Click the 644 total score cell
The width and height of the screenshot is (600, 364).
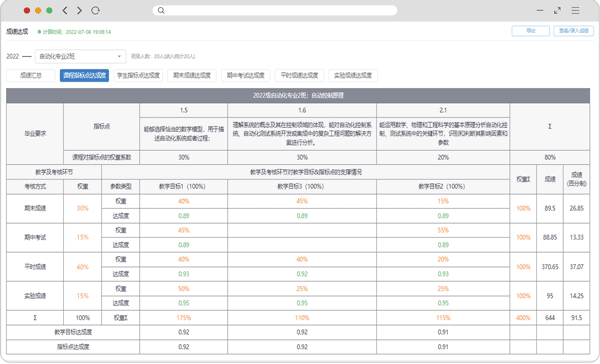coord(550,318)
